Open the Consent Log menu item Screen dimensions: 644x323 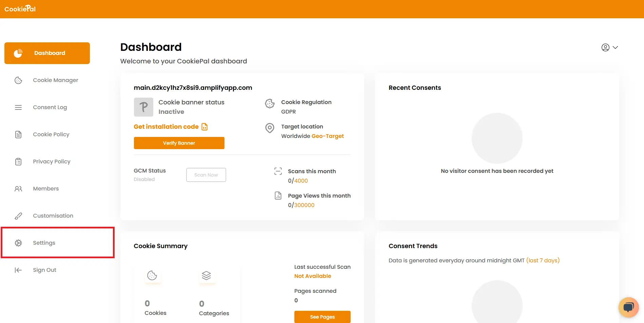(50, 107)
